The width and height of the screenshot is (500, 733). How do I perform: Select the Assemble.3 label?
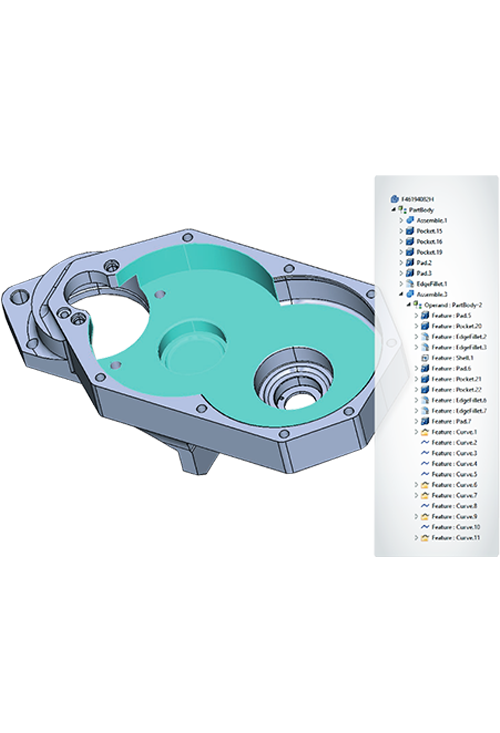click(432, 295)
